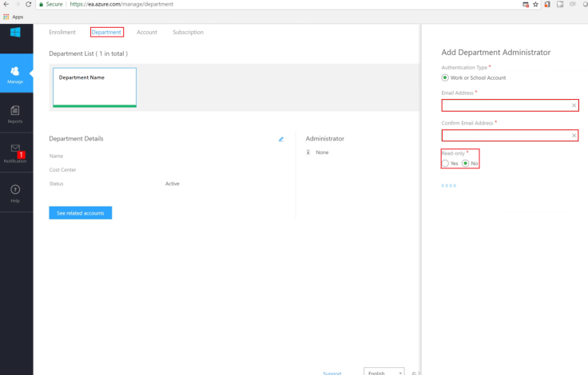The image size is (588, 375).
Task: Open the Support link in footer
Action: [x=332, y=373]
